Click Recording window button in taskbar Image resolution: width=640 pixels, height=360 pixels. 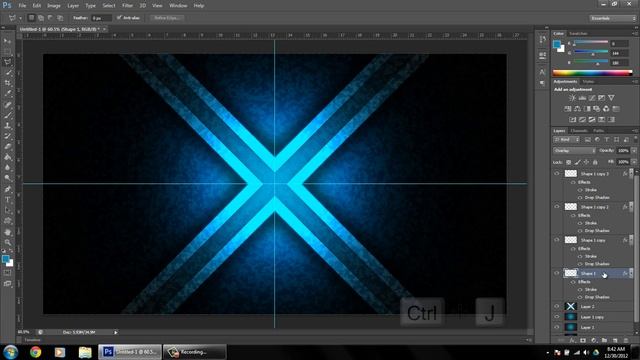coord(194,352)
